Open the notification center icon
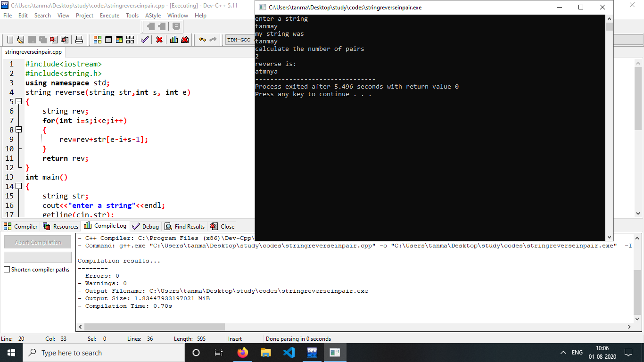This screenshot has height=362, width=644. pyautogui.click(x=628, y=353)
